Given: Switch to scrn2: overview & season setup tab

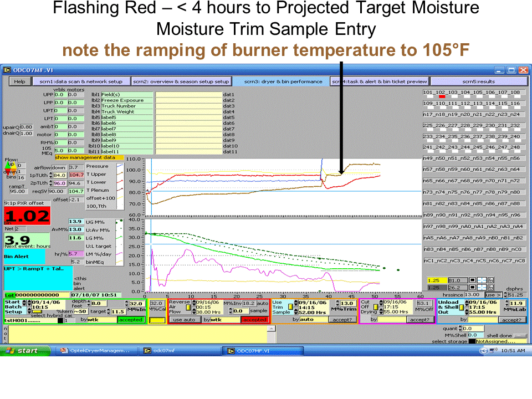Looking at the screenshot, I should (181, 81).
